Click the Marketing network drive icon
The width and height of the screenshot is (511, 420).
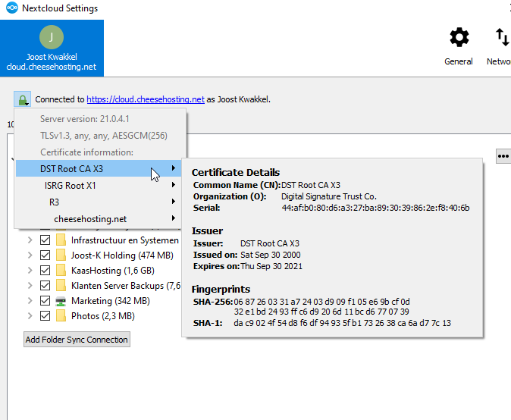click(61, 301)
